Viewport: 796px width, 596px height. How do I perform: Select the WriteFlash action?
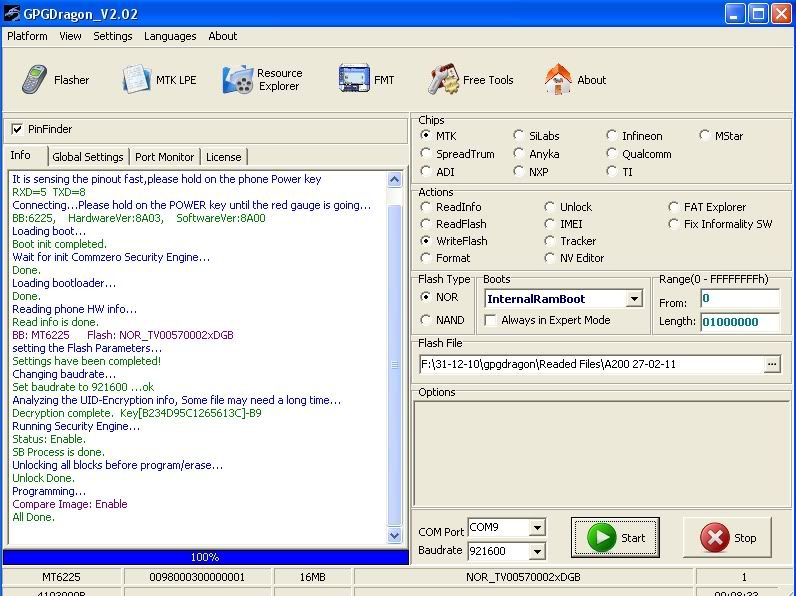425,241
